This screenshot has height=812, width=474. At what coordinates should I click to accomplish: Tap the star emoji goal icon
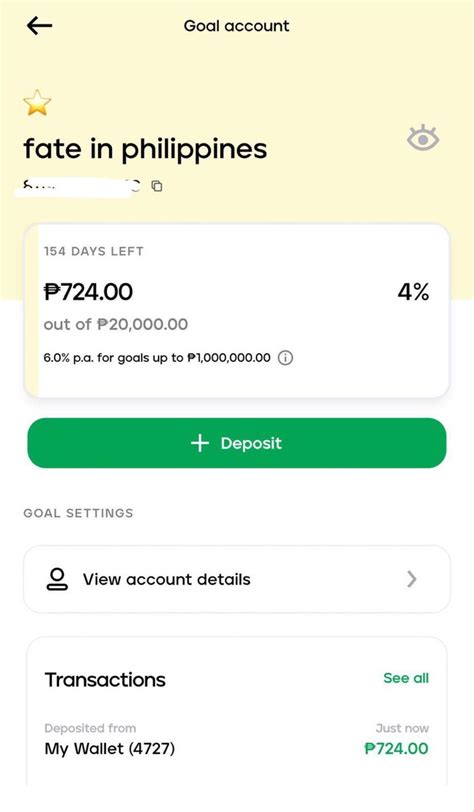(37, 103)
